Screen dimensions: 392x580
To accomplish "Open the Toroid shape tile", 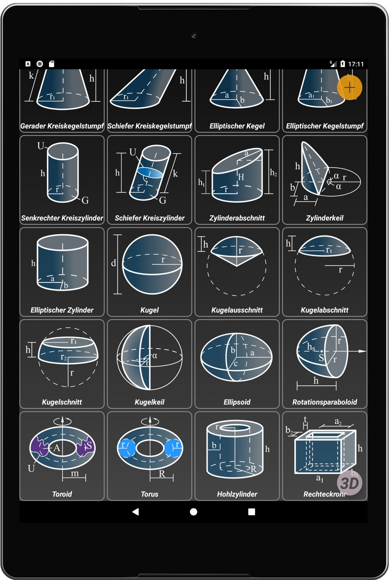I will point(62,456).
